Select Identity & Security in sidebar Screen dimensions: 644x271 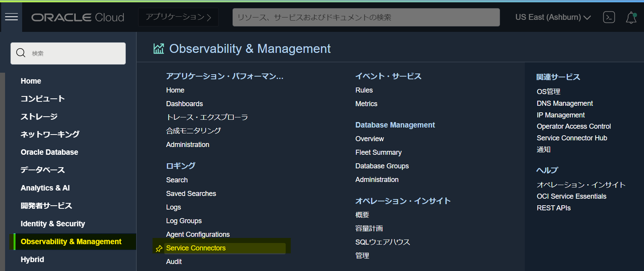pyautogui.click(x=53, y=224)
